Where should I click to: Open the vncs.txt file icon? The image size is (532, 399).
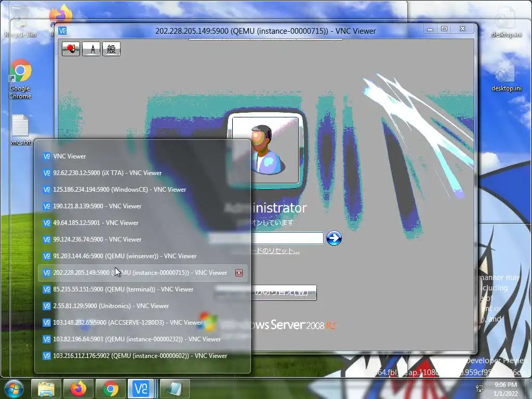tap(20, 130)
